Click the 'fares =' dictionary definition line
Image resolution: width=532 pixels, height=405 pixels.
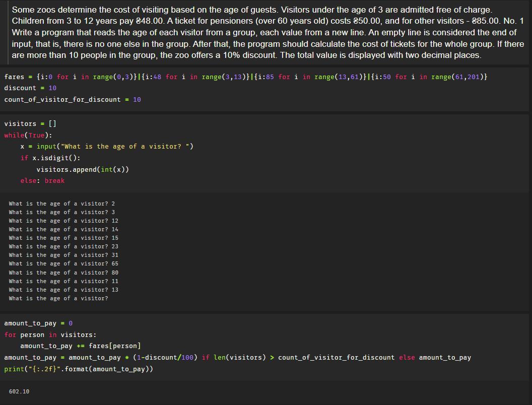(x=246, y=77)
